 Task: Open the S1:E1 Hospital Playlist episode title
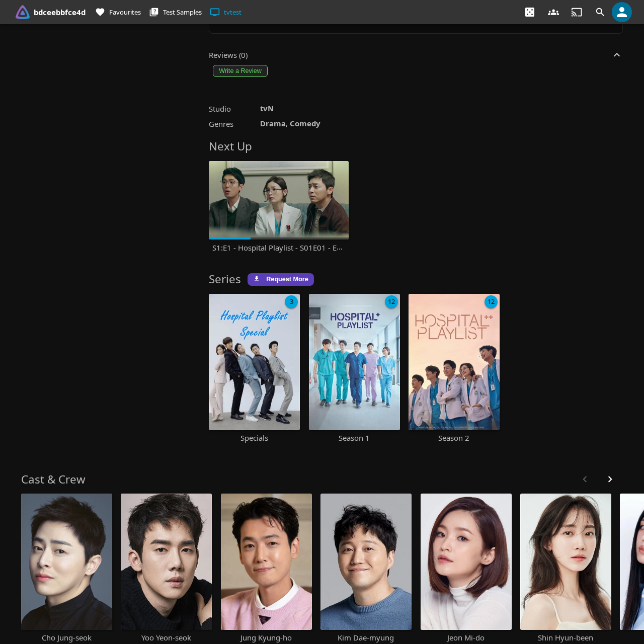point(277,248)
